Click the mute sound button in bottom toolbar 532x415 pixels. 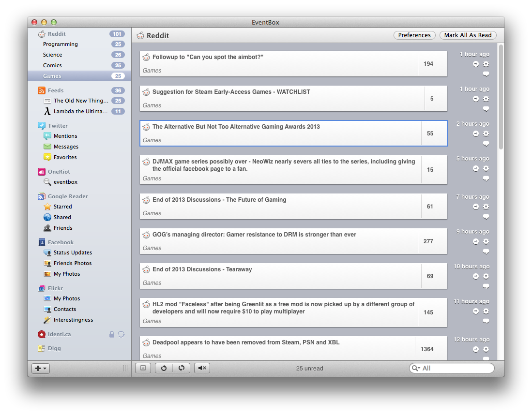(x=202, y=368)
